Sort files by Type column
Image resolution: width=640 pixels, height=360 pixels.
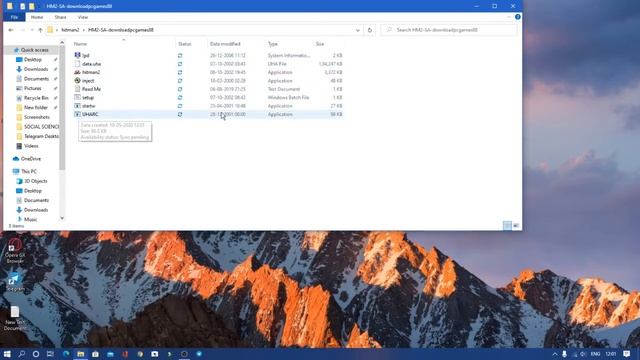coord(273,44)
